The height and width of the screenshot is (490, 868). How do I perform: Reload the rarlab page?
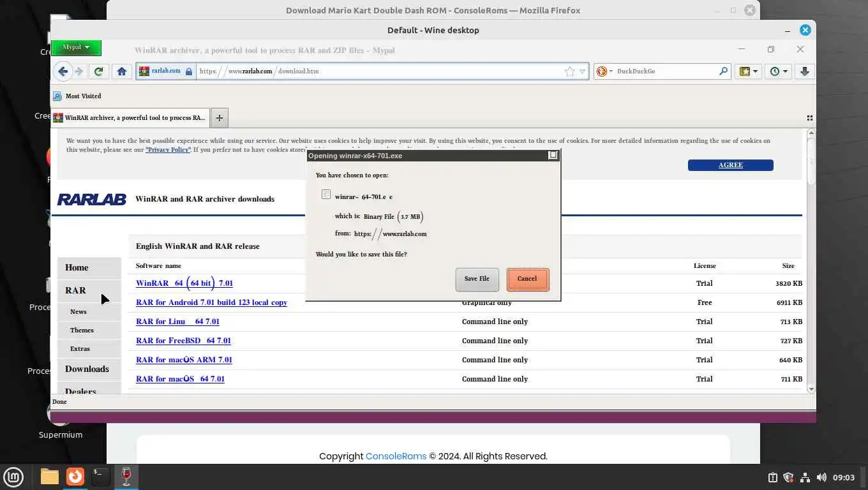tap(98, 71)
